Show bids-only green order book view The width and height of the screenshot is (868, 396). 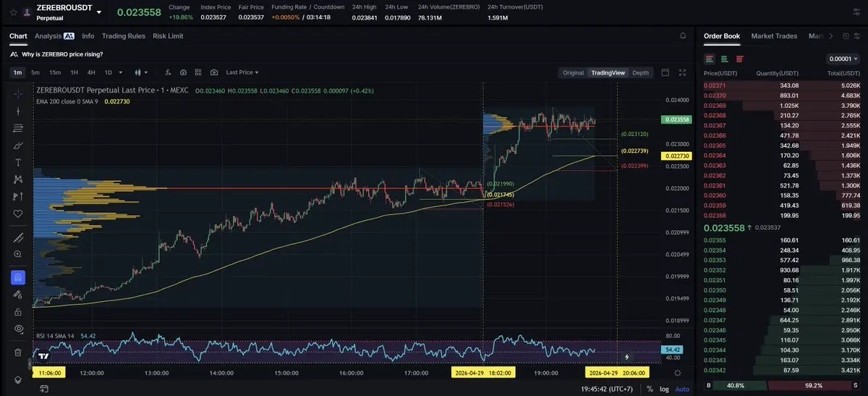tap(725, 59)
